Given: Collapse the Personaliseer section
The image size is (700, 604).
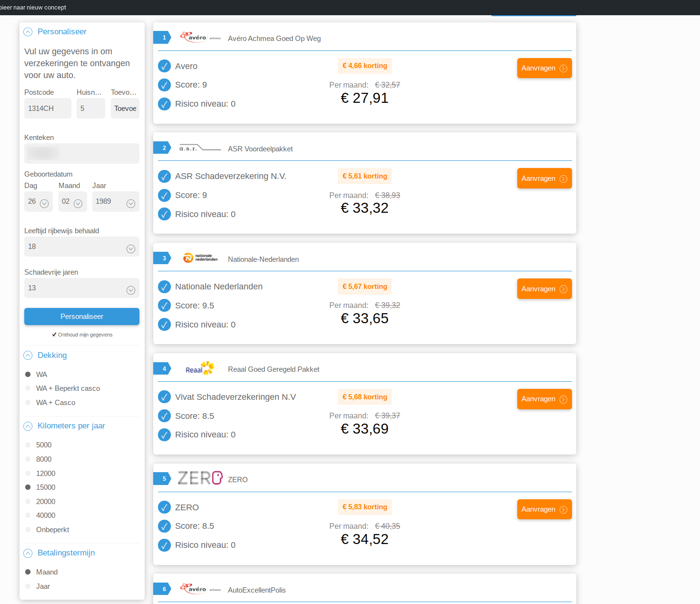Looking at the screenshot, I should (x=28, y=32).
